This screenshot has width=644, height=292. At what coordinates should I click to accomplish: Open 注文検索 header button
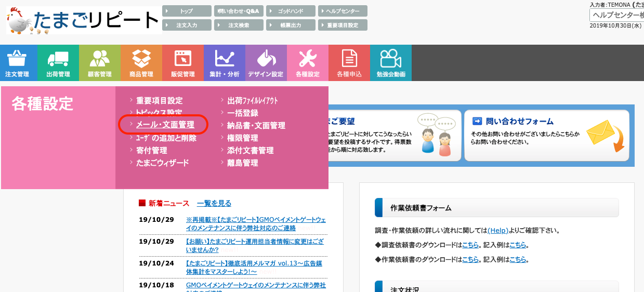pos(239,25)
